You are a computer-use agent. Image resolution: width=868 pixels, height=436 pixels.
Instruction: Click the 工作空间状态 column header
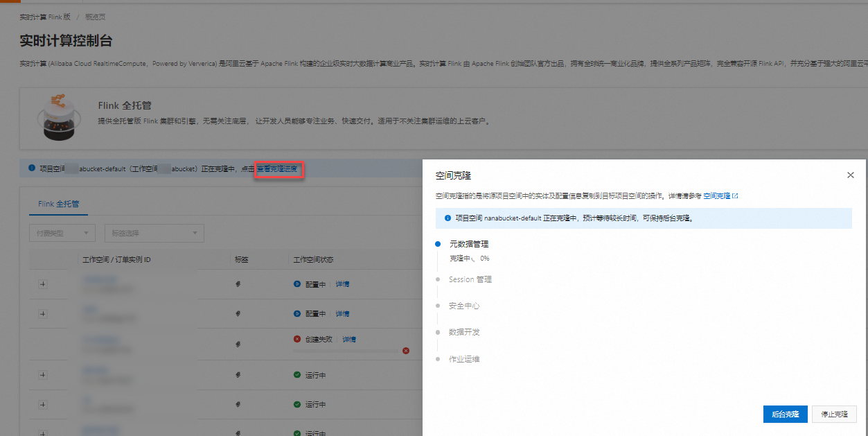(x=313, y=260)
